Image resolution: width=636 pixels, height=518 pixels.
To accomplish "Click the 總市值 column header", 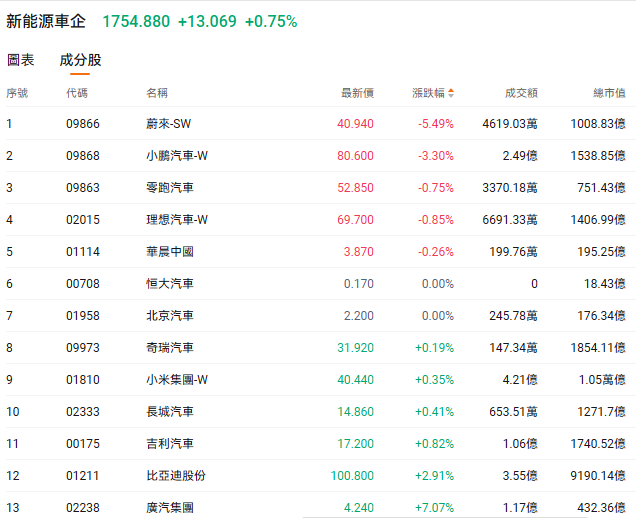I will (x=609, y=93).
